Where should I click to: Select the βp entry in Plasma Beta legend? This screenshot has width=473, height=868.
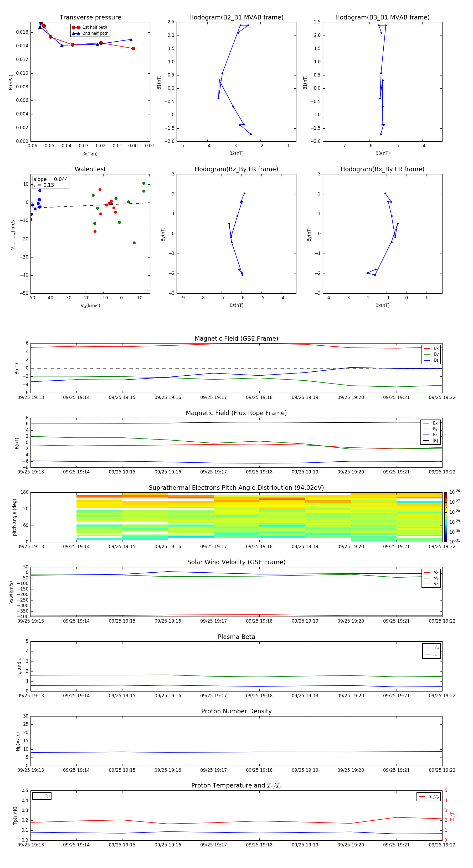pyautogui.click(x=431, y=647)
